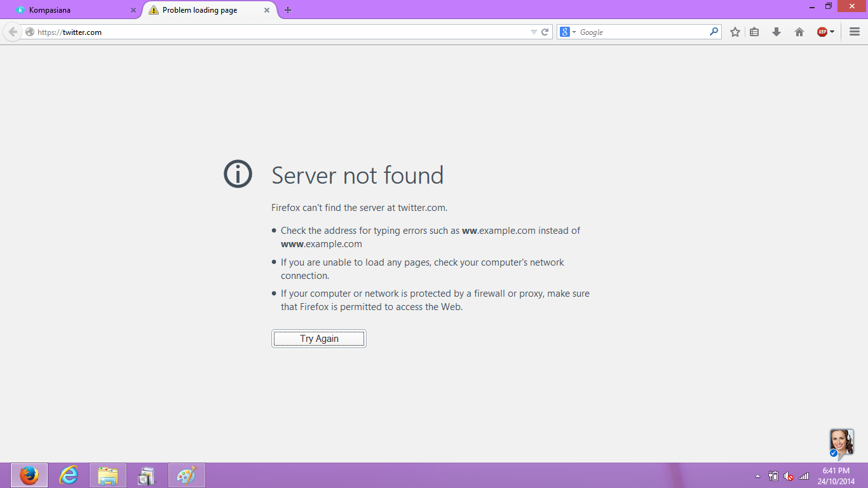Go to the Firefox home page icon
This screenshot has width=868, height=488.
click(x=799, y=32)
